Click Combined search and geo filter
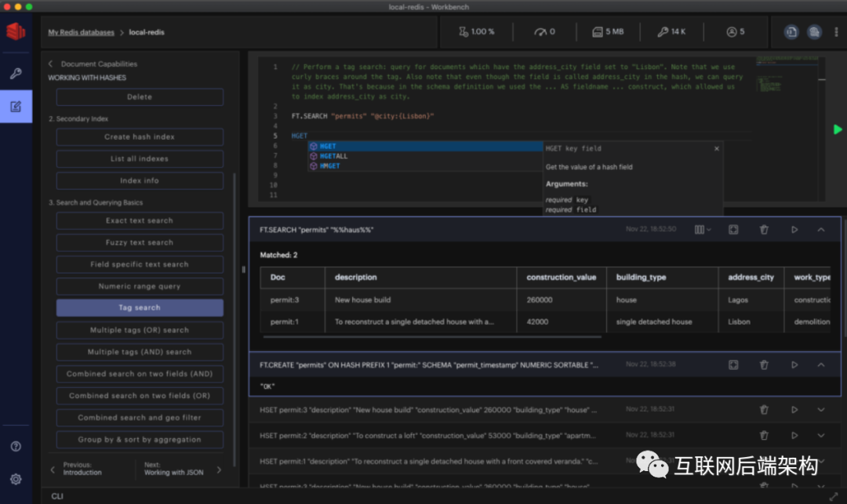 (140, 418)
